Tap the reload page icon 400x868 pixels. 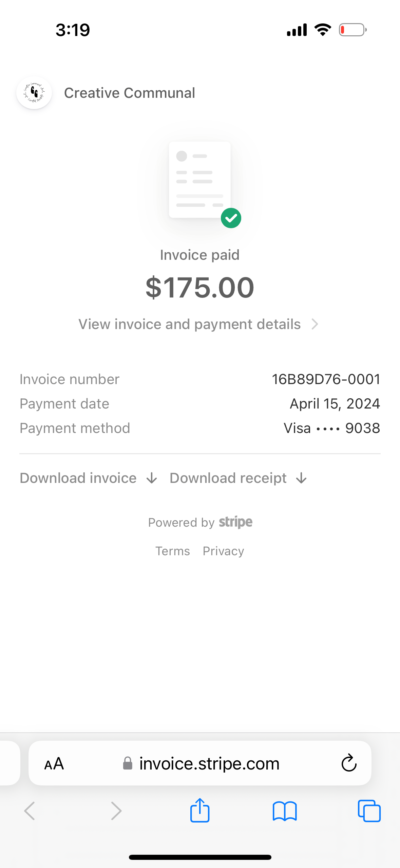349,763
